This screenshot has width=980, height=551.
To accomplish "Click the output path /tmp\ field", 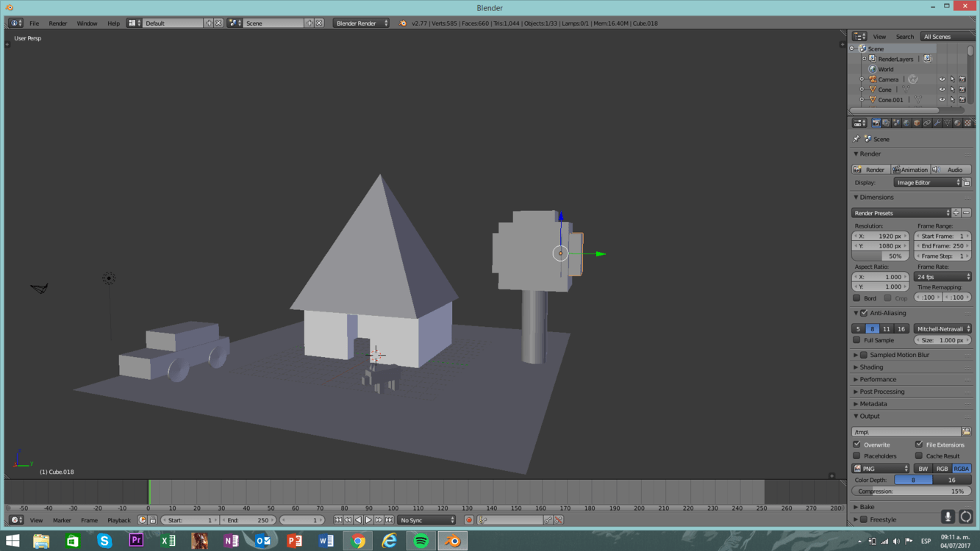I will point(906,432).
